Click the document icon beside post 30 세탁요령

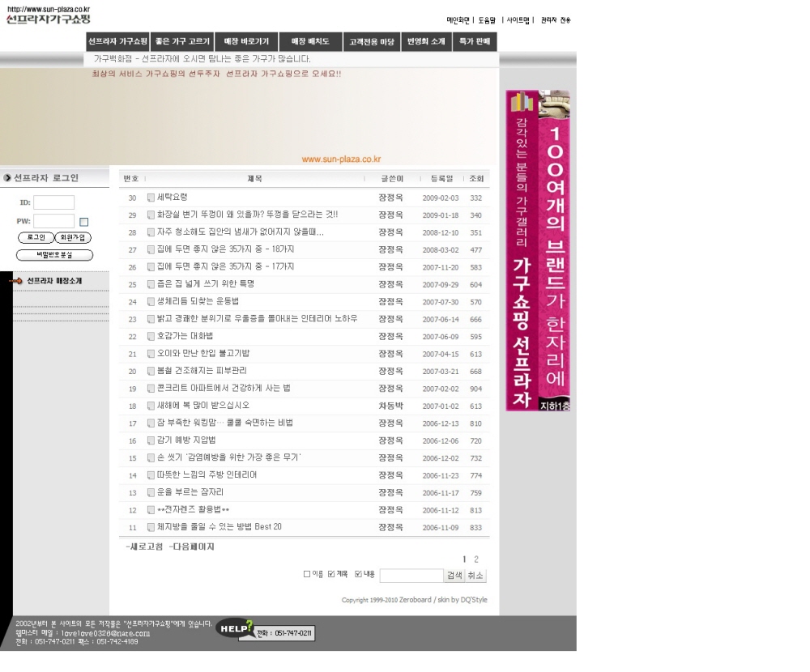pyautogui.click(x=151, y=198)
